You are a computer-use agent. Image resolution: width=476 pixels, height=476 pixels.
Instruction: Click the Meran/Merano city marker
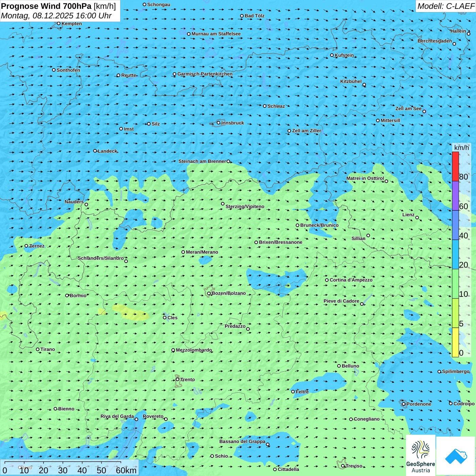183,252
